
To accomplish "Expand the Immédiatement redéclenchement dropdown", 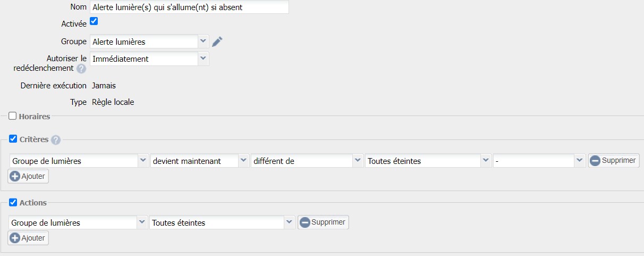I will (x=149, y=59).
